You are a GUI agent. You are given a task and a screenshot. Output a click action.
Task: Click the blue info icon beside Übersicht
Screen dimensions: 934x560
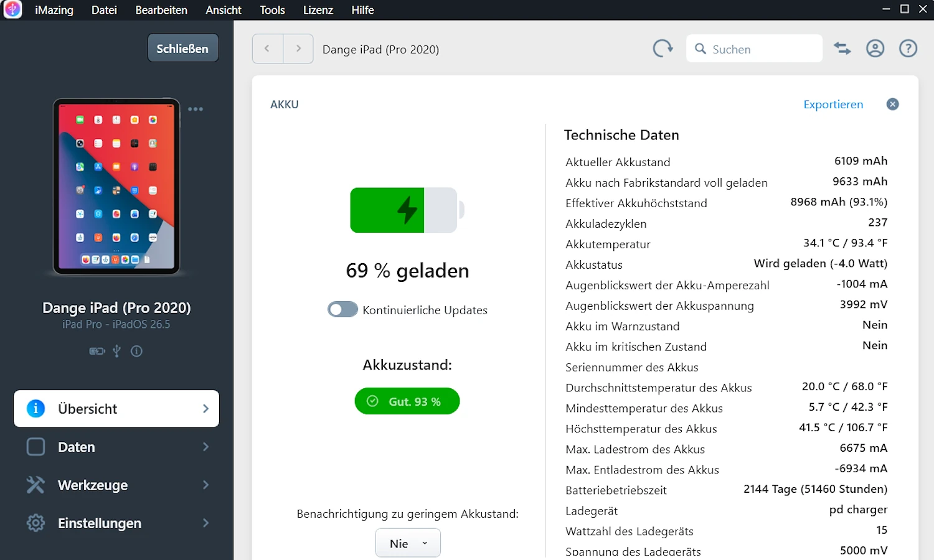coord(35,408)
